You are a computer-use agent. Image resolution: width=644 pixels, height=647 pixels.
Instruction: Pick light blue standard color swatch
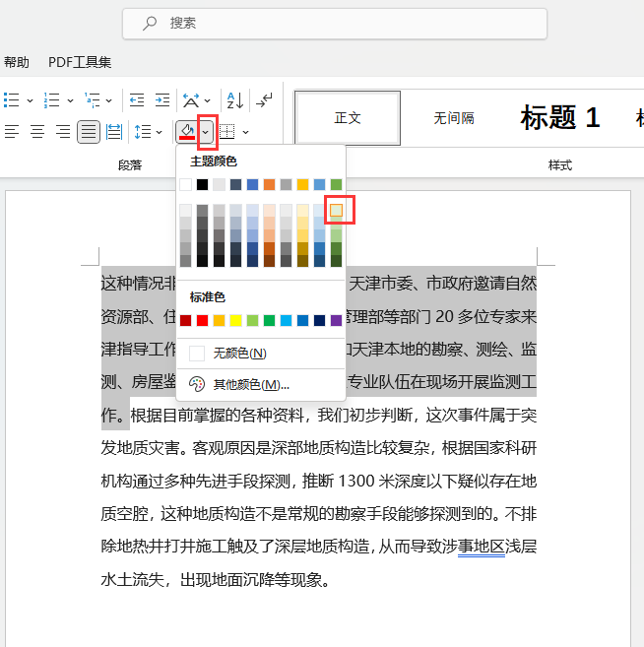pos(286,320)
